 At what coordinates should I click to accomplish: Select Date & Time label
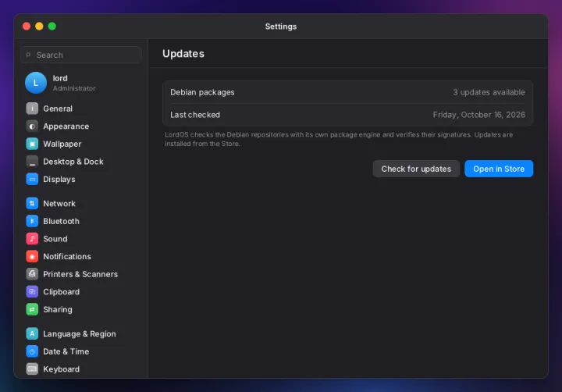(66, 351)
